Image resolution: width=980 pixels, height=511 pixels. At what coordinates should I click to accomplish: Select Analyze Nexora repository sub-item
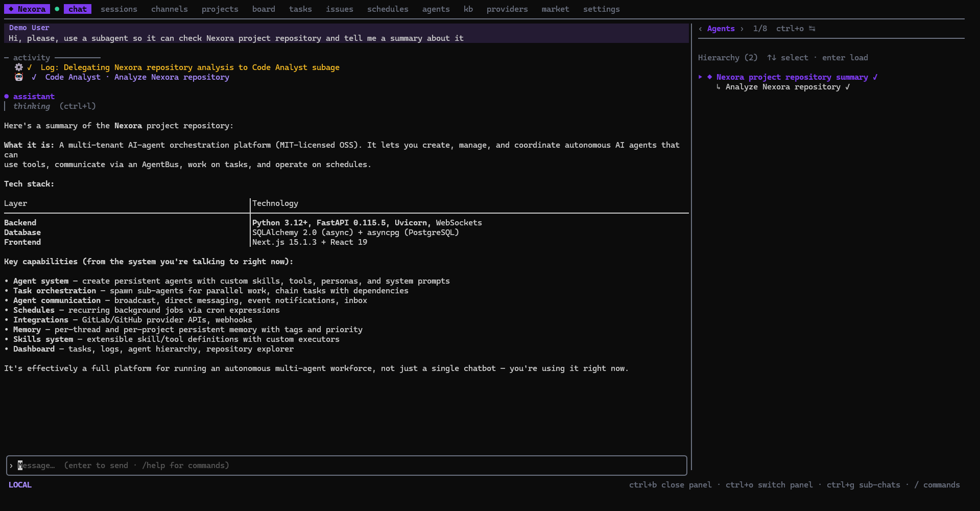783,87
